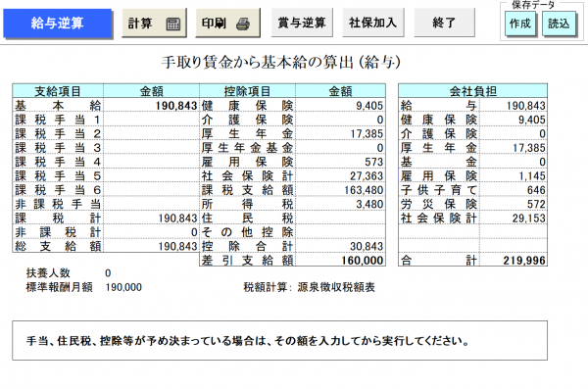Click the printer icon on 印刷 button

point(243,24)
